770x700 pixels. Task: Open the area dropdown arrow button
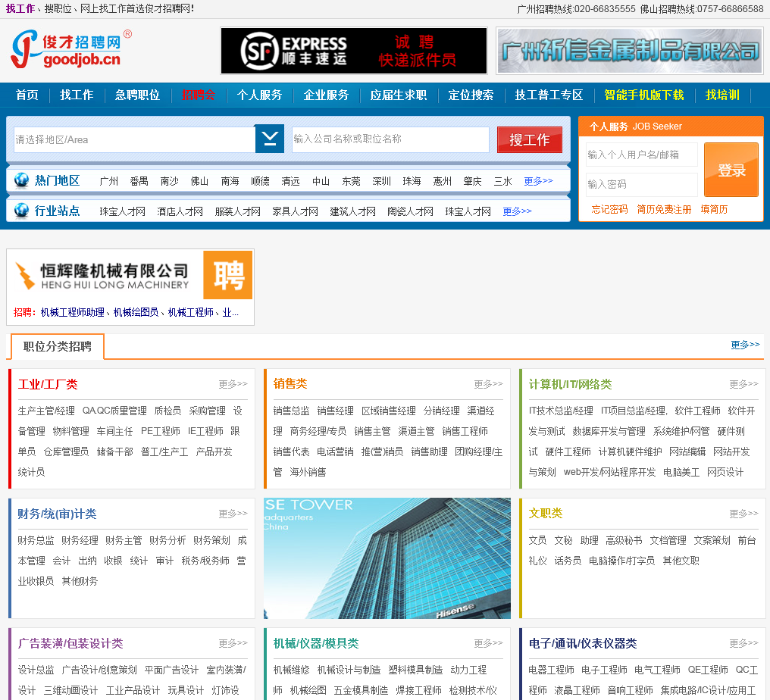click(270, 139)
